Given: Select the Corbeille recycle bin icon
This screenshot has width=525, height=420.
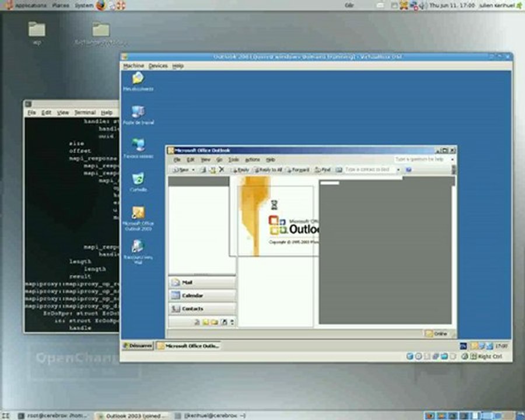Looking at the screenshot, I should [x=138, y=182].
